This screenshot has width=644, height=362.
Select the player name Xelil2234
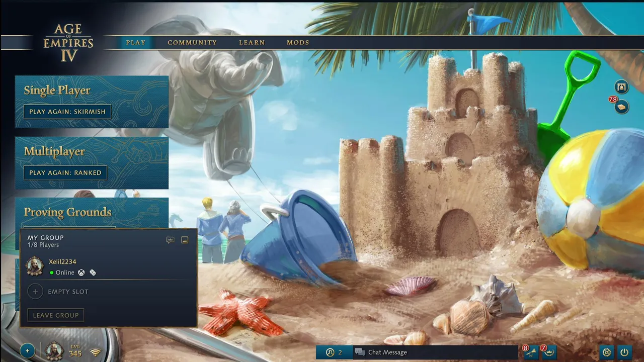pyautogui.click(x=62, y=262)
